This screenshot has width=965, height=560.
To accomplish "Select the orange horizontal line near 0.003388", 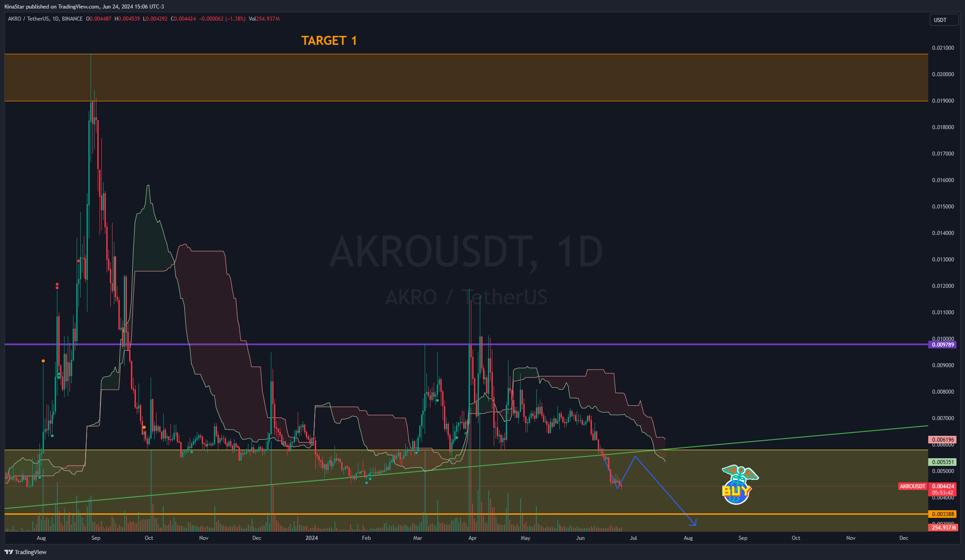I will [x=466, y=514].
